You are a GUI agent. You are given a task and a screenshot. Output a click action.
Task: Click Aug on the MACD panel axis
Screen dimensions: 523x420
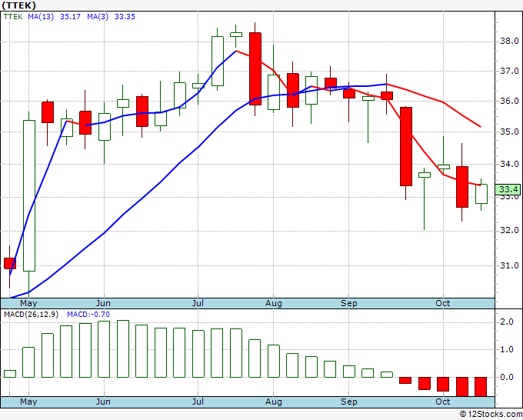(x=274, y=402)
